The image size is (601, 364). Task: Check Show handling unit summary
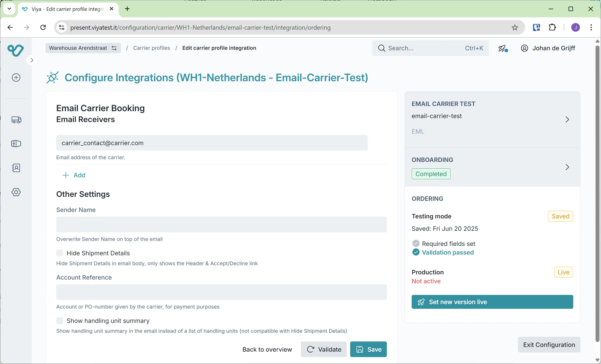click(60, 321)
